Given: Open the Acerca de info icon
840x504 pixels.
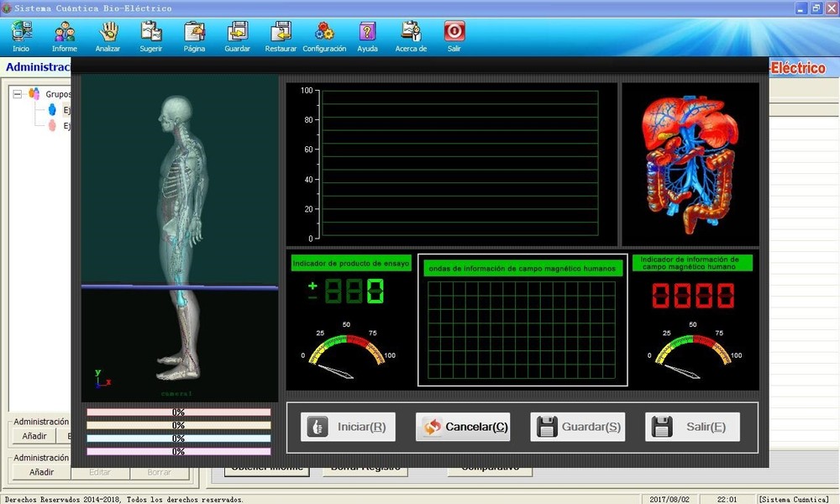Looking at the screenshot, I should pyautogui.click(x=411, y=32).
